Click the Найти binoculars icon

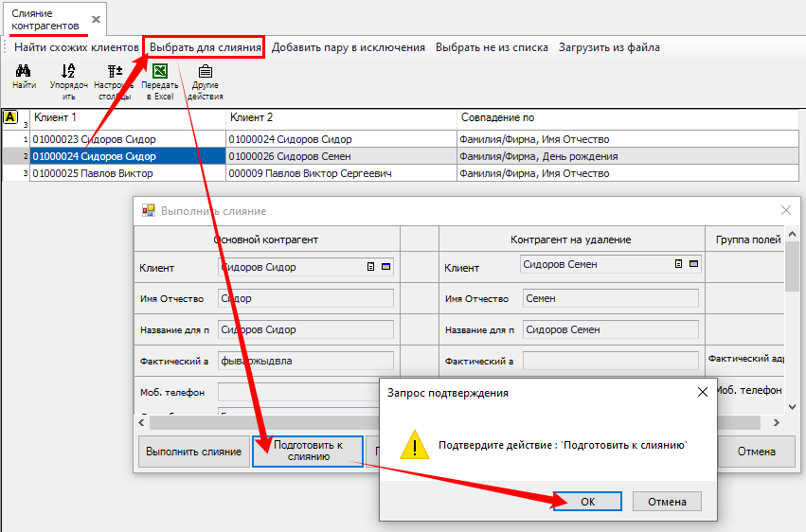point(25,72)
